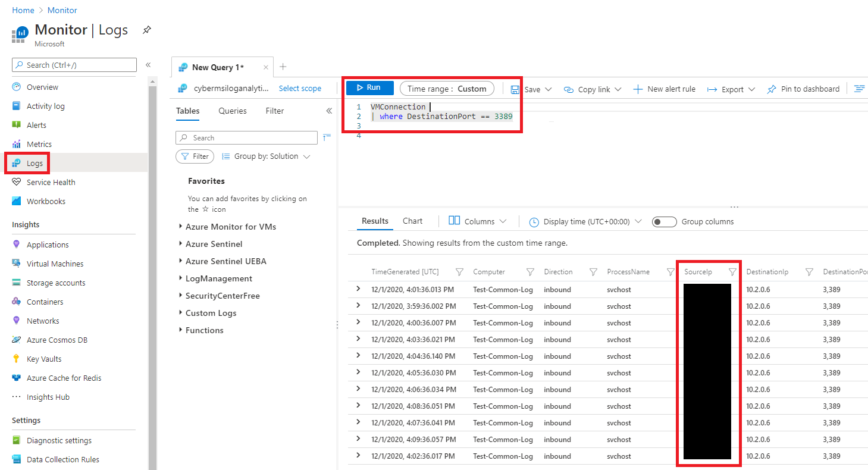Switch to the Results tab

(x=375, y=221)
